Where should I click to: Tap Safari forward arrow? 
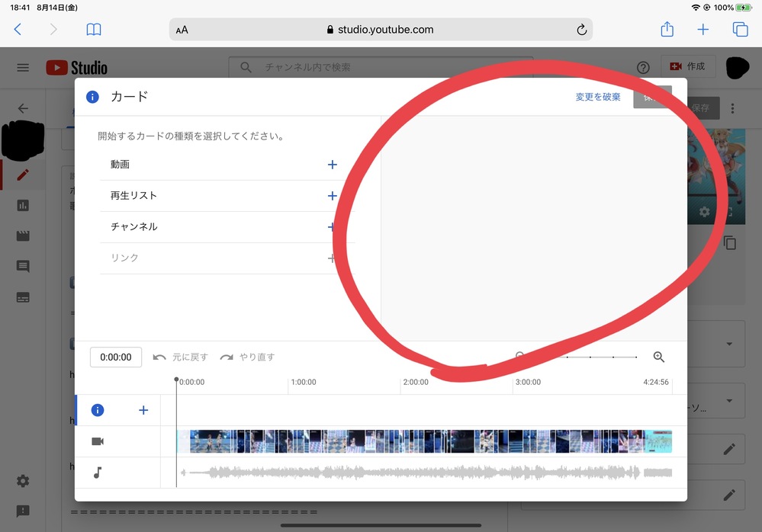coord(53,29)
